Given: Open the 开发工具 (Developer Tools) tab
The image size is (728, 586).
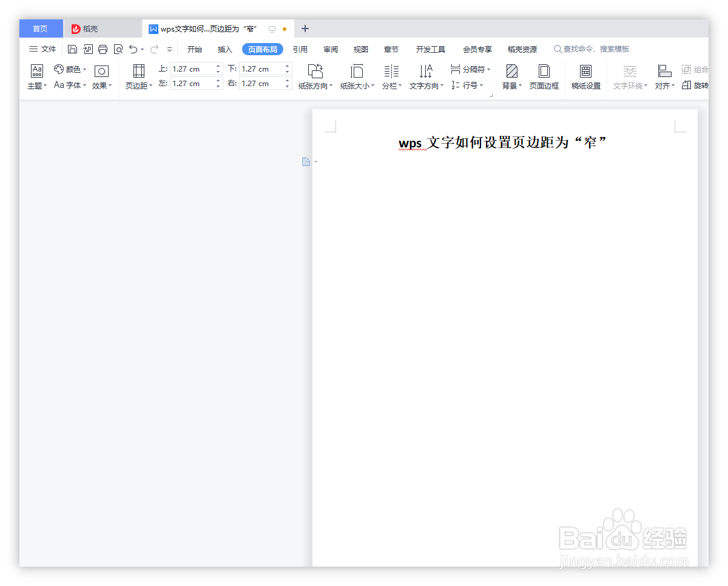Looking at the screenshot, I should 430,49.
